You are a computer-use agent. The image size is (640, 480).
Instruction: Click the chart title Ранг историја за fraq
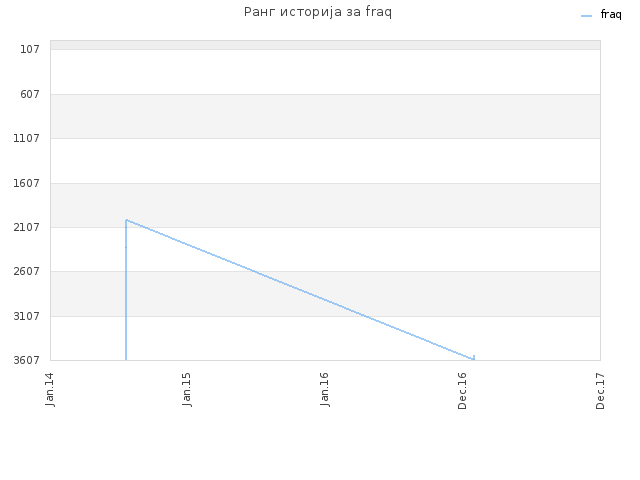(318, 12)
